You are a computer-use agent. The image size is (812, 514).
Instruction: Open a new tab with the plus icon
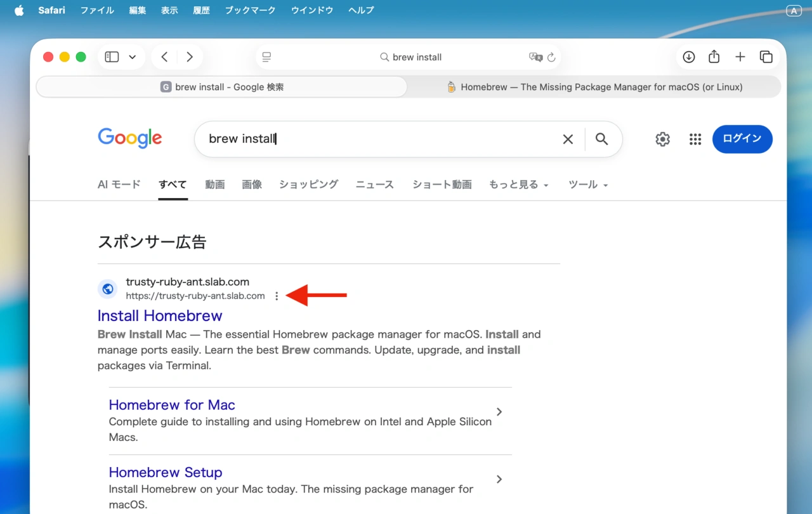pos(740,56)
